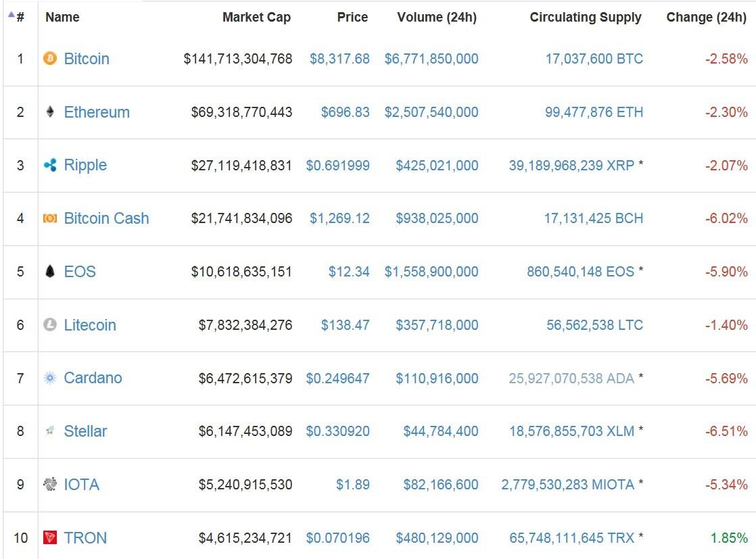The width and height of the screenshot is (756, 559).
Task: Click the TRON logo icon
Action: click(x=50, y=538)
